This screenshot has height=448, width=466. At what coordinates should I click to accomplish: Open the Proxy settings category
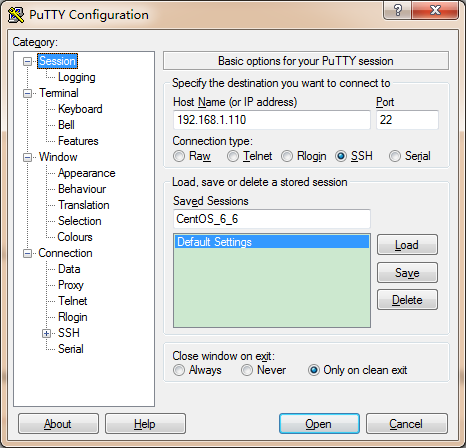point(71,285)
